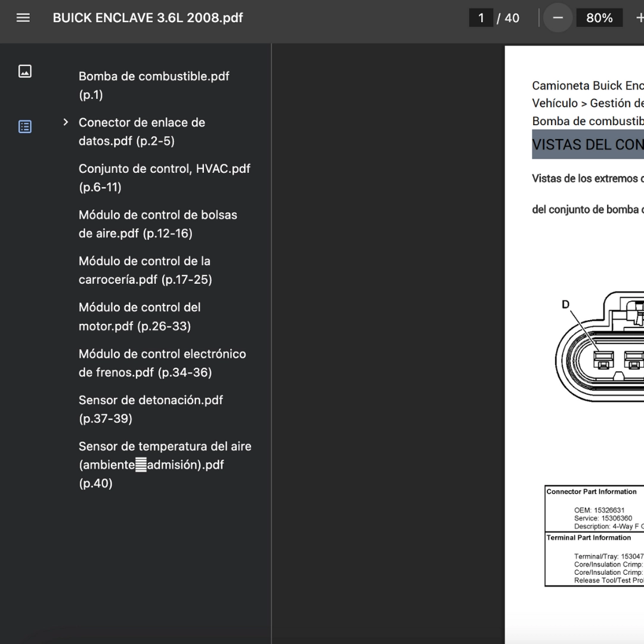Open Módulo de control de bolsas de aire
The width and height of the screenshot is (644, 644).
pos(157,224)
